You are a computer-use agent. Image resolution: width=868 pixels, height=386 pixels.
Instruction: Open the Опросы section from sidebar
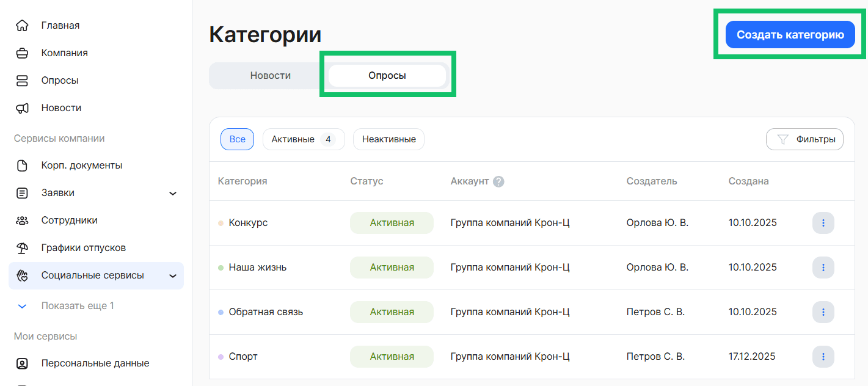pyautogui.click(x=23, y=80)
